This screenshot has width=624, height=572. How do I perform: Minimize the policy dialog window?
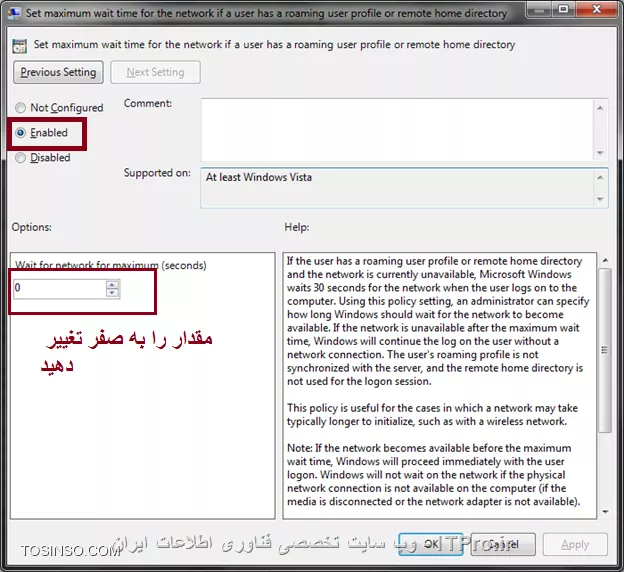[540, 9]
